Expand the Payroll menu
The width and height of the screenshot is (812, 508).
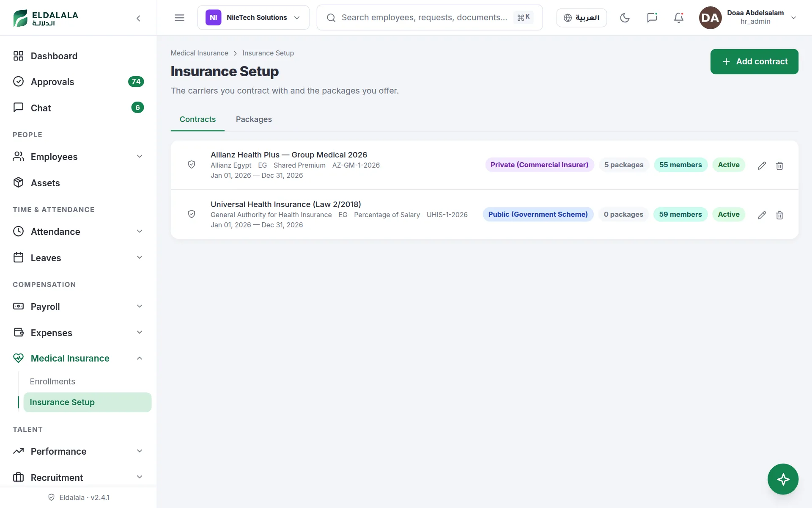(78, 306)
